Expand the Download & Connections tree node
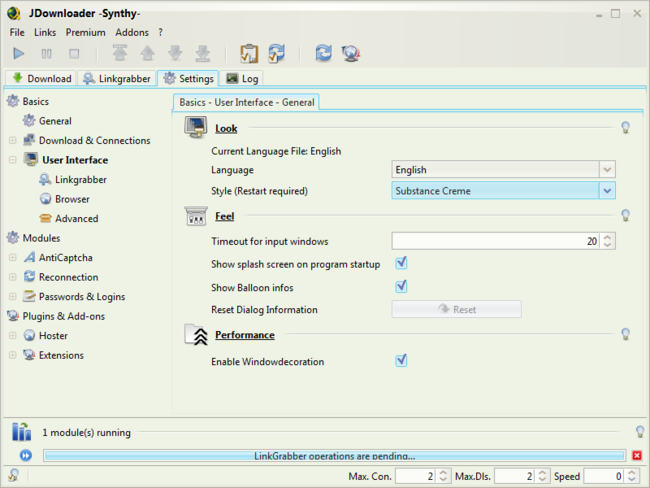The height and width of the screenshot is (488, 650). pos(12,141)
